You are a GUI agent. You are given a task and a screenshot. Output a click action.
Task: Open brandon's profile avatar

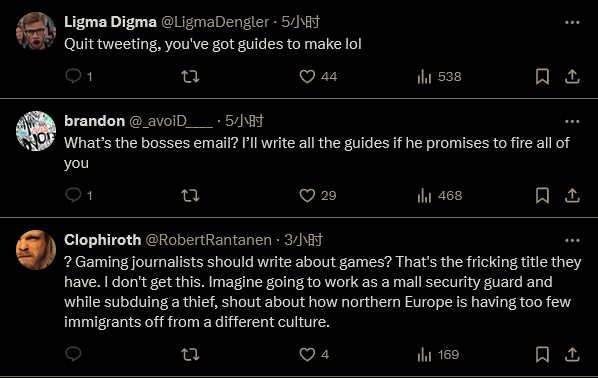coord(36,131)
